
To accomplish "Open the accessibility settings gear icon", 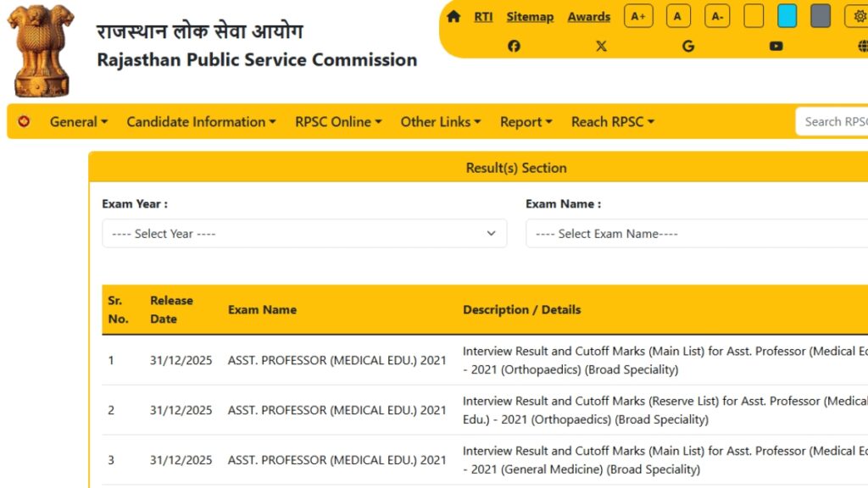I will tap(856, 15).
